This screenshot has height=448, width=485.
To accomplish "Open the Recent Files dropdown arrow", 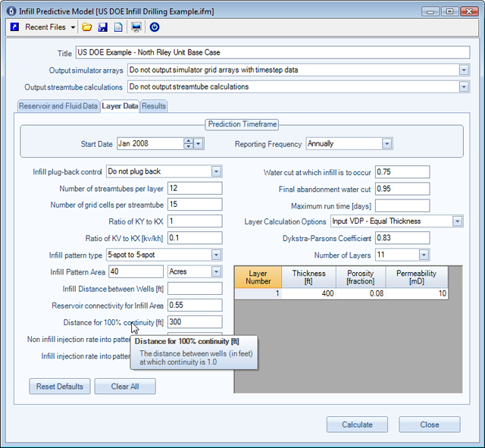I will click(x=73, y=27).
